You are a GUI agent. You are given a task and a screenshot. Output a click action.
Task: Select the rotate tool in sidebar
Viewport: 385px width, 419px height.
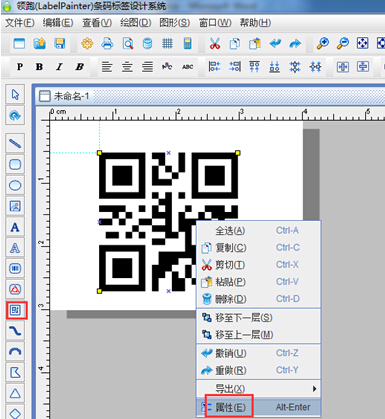coord(15,116)
